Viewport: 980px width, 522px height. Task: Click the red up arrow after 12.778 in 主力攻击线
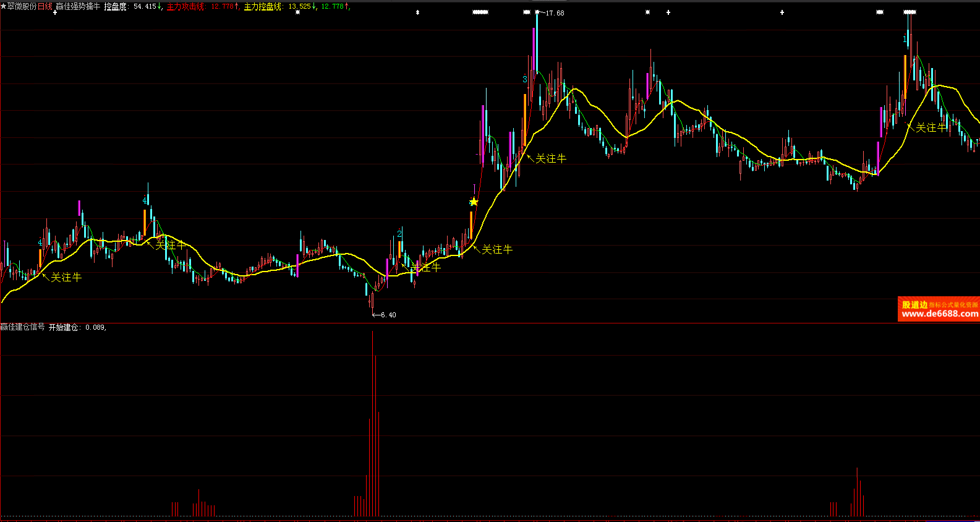click(237, 6)
